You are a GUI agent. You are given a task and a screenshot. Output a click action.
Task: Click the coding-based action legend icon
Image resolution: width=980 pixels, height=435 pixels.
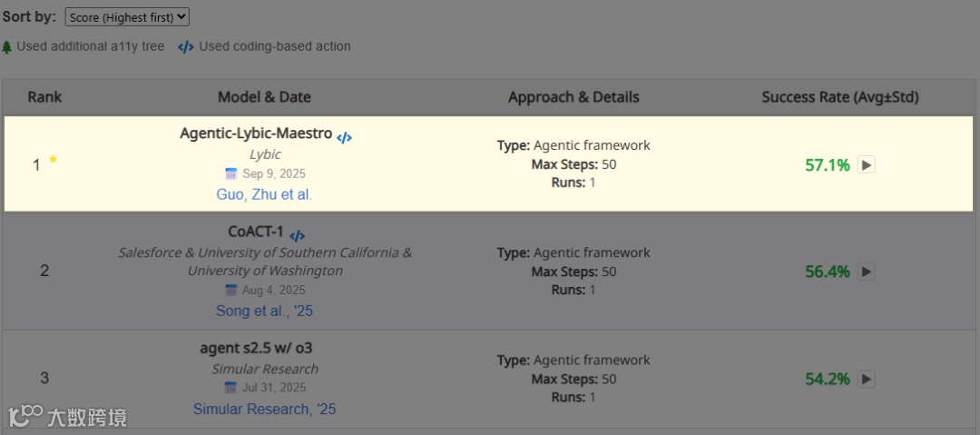pos(186,47)
